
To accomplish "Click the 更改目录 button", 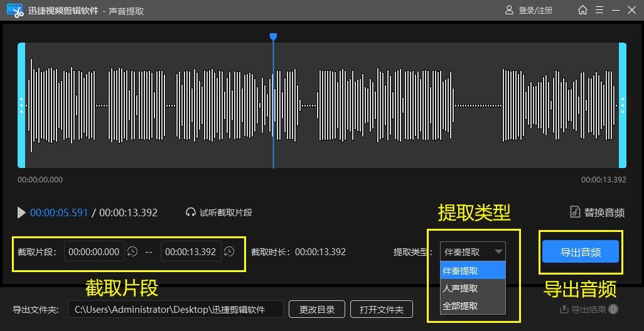I will click(316, 309).
